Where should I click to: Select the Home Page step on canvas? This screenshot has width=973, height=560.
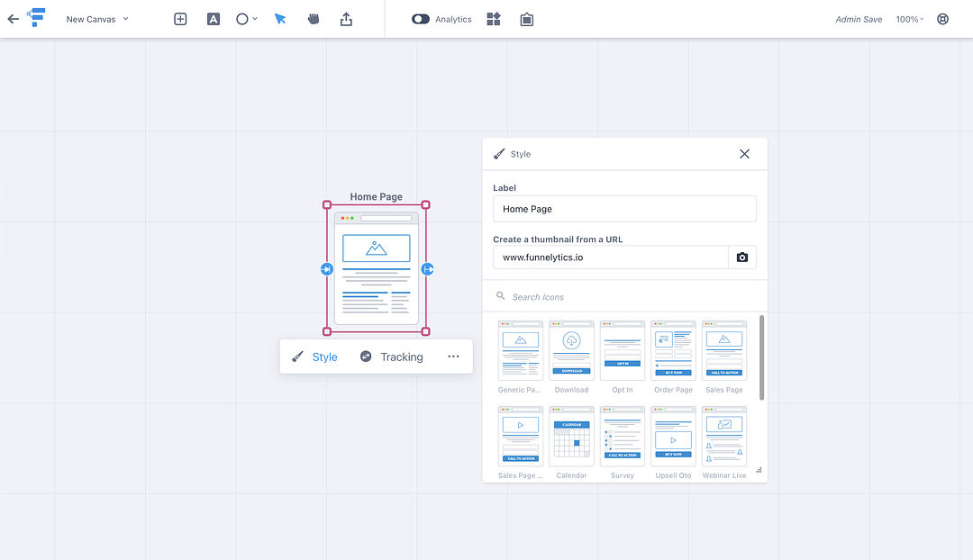click(x=376, y=268)
